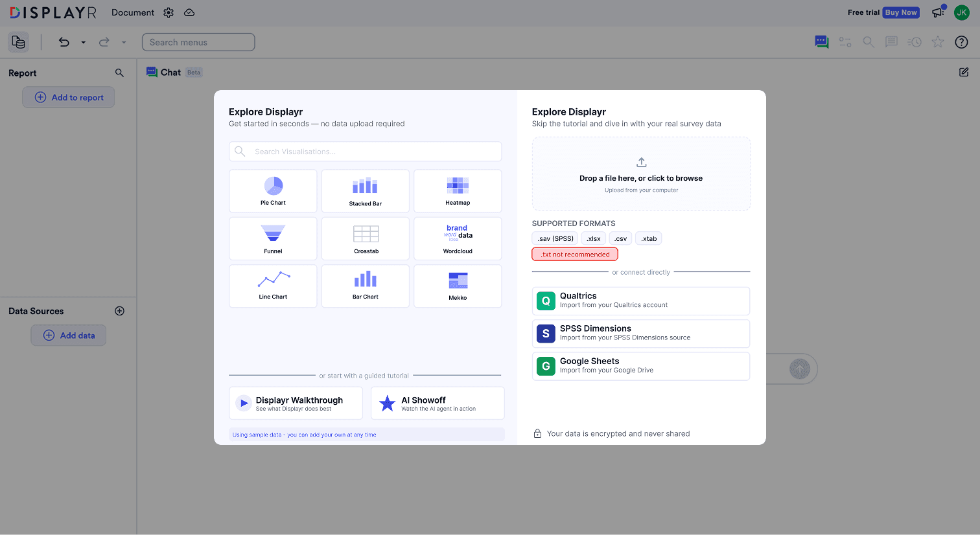980x535 pixels.
Task: Select the Wordcloud visualisation tile
Action: click(458, 238)
